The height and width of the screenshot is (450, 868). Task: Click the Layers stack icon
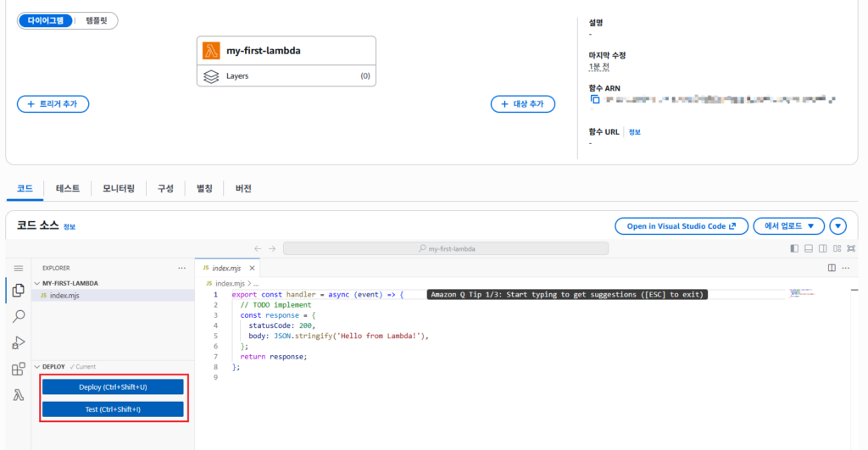click(x=211, y=76)
